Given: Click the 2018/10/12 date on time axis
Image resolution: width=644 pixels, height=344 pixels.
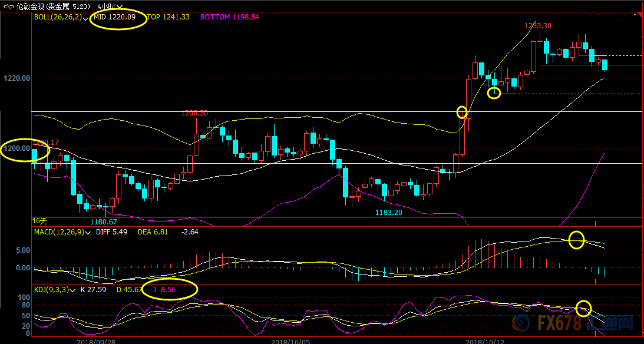Looking at the screenshot, I should coord(485,340).
